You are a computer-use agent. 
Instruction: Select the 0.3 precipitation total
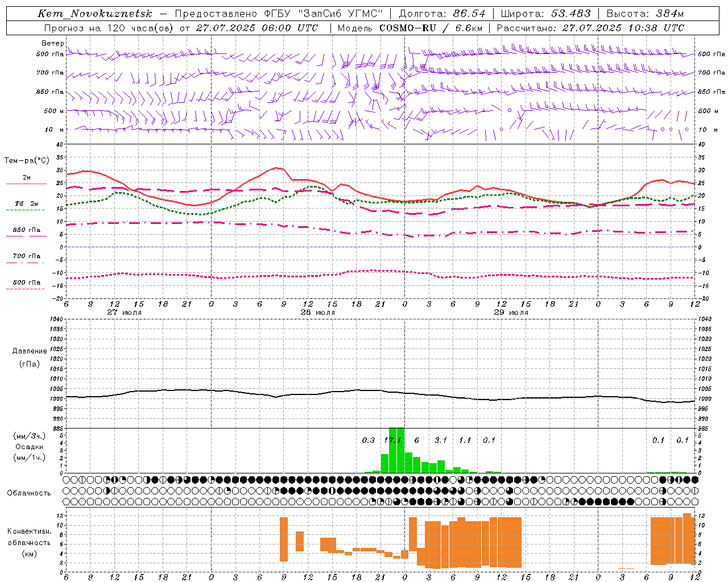[369, 440]
